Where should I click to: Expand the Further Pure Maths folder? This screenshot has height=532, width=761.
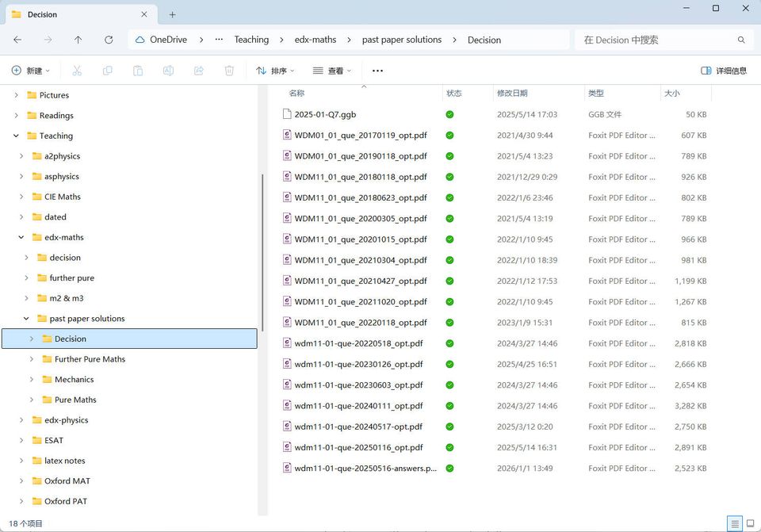coord(32,359)
